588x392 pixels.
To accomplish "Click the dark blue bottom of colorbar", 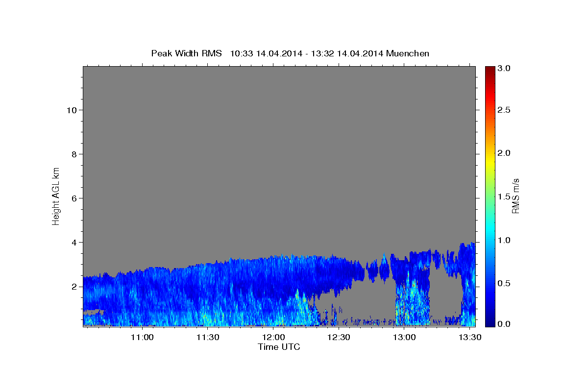I will [x=490, y=323].
